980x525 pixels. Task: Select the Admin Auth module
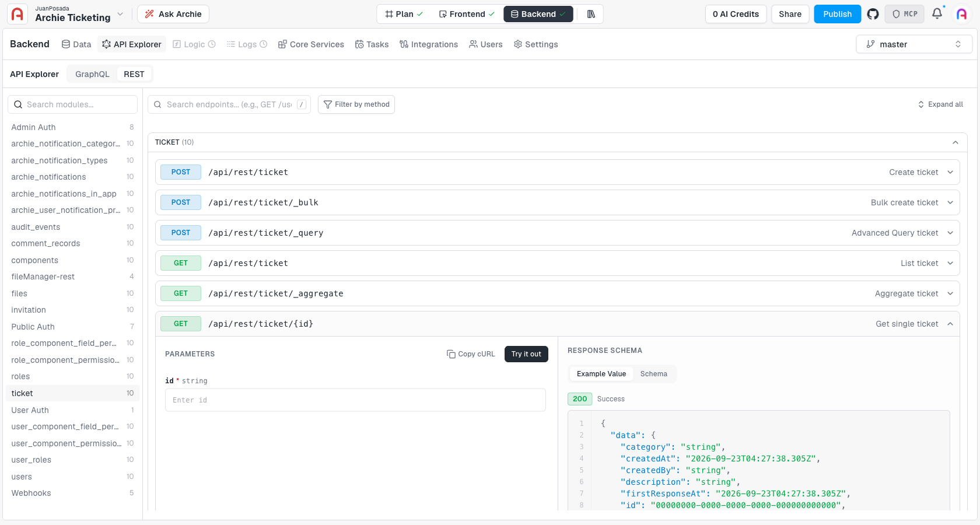[x=72, y=127]
